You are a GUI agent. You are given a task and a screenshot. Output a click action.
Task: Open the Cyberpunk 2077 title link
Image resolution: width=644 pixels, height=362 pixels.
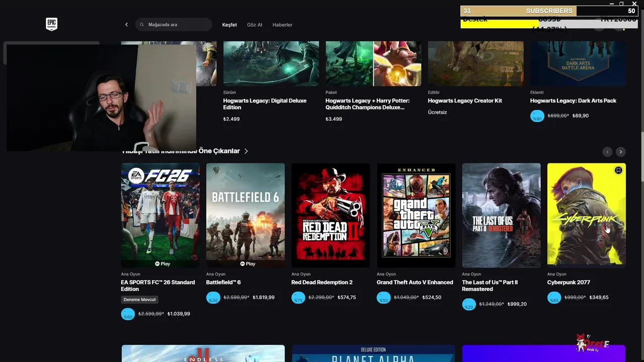(x=569, y=283)
